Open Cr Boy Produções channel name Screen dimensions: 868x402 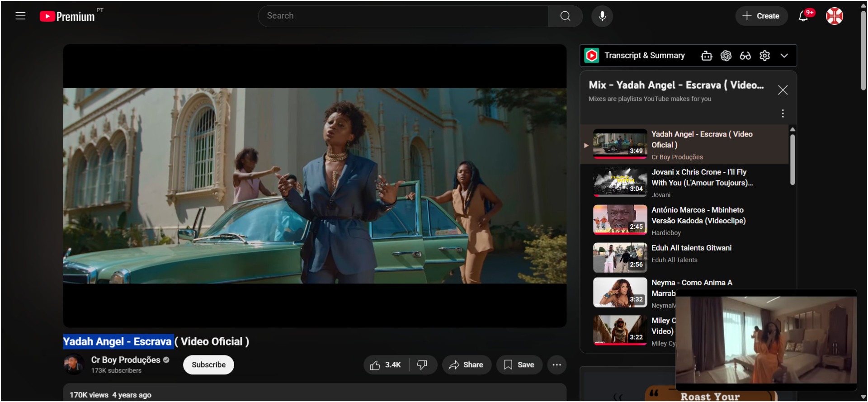tap(126, 360)
